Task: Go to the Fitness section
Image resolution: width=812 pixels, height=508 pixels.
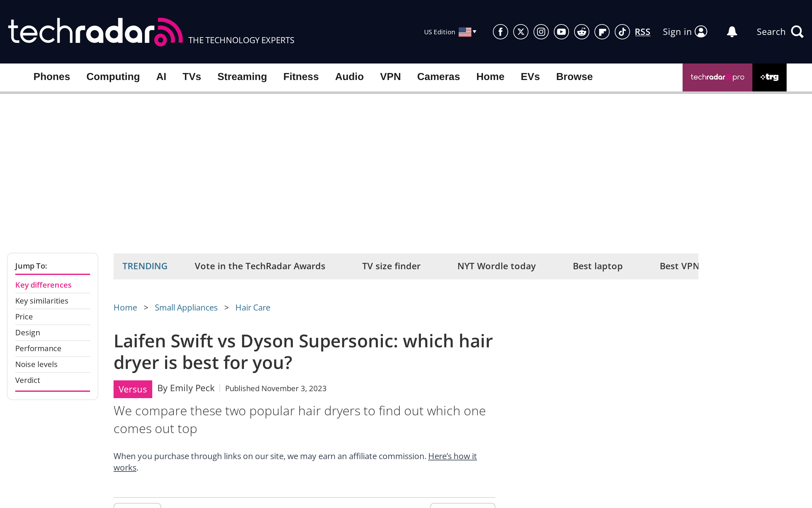Action: pyautogui.click(x=301, y=77)
